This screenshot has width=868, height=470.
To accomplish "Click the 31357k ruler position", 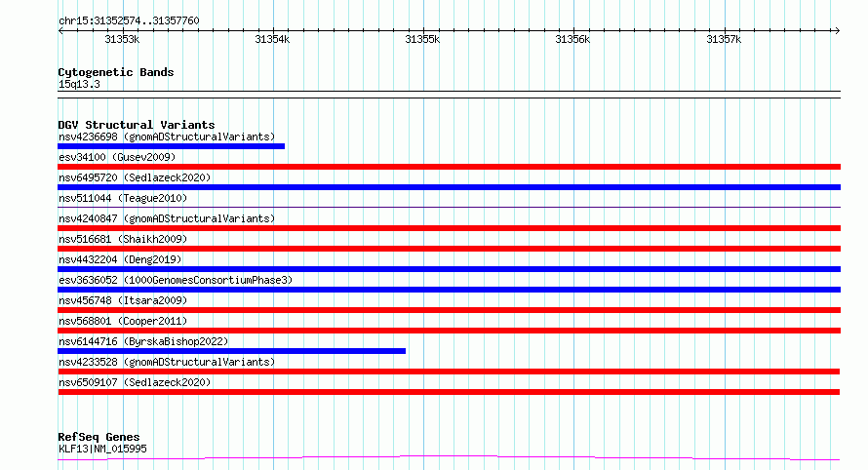I will tap(724, 39).
